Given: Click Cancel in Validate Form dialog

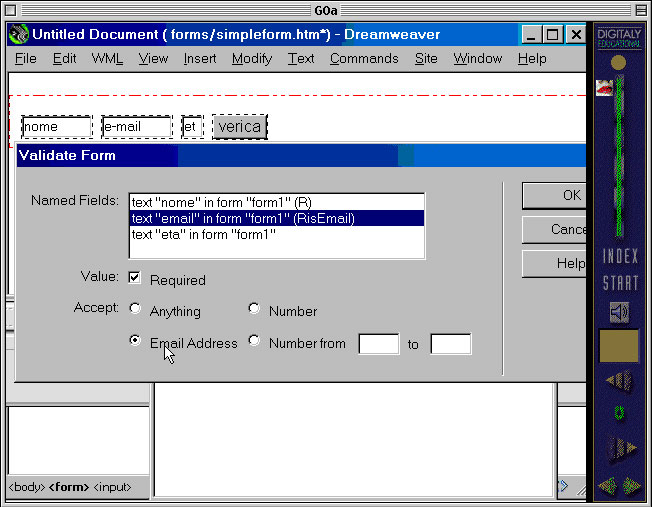Looking at the screenshot, I should (x=554, y=230).
